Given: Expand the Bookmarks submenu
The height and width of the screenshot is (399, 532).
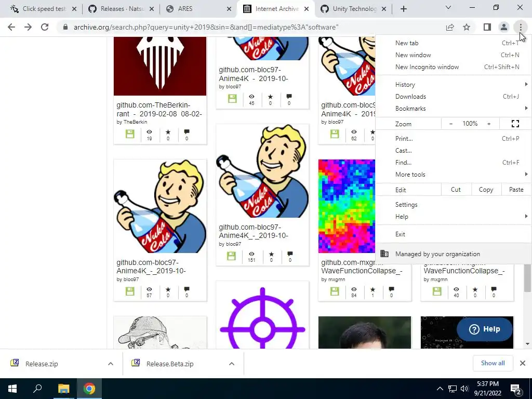Looking at the screenshot, I should click(x=454, y=108).
